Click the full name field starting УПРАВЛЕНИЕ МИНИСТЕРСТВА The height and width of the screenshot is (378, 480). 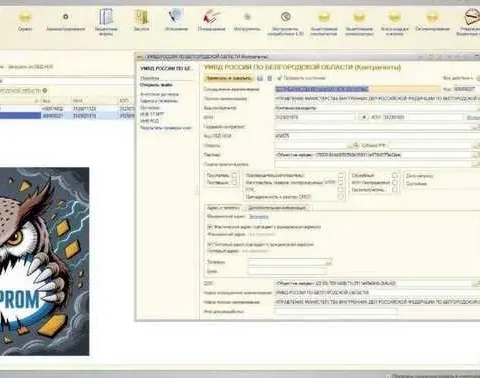click(x=377, y=99)
